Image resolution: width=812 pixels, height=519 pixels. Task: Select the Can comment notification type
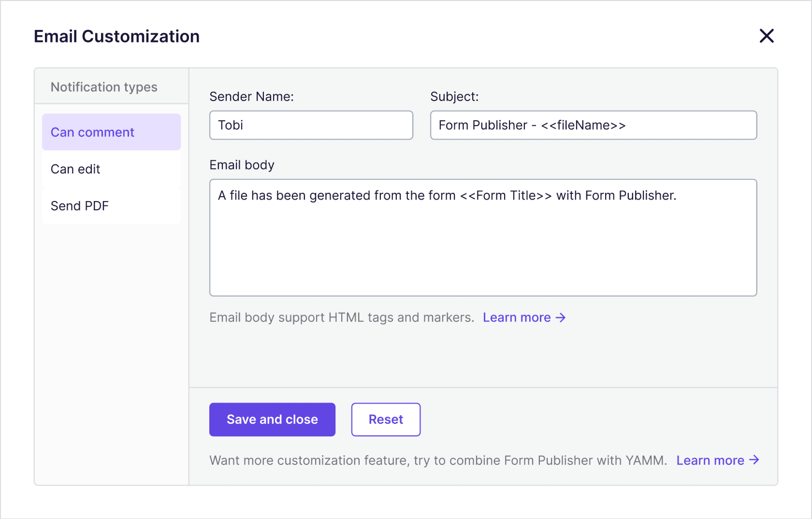click(111, 132)
